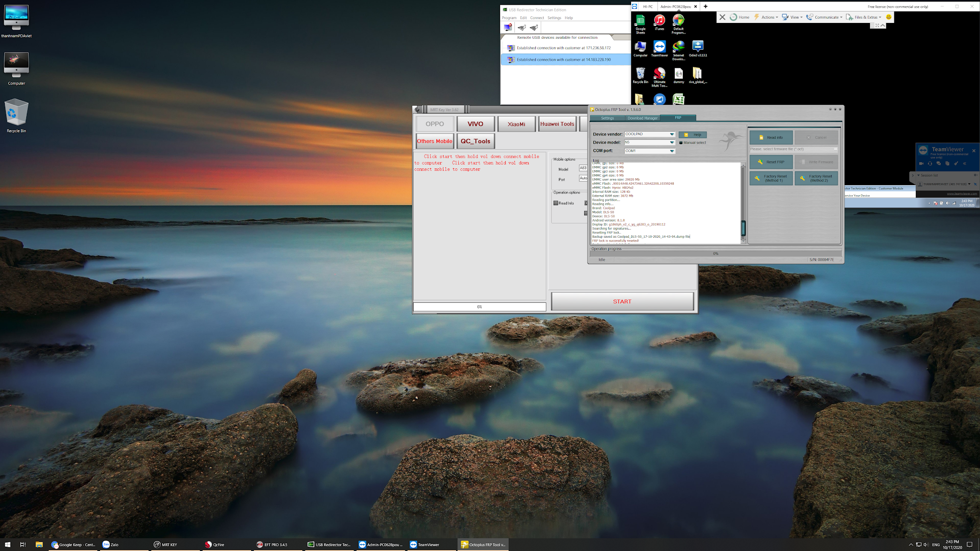
Task: Expand the Device vendor dropdown
Action: click(672, 134)
